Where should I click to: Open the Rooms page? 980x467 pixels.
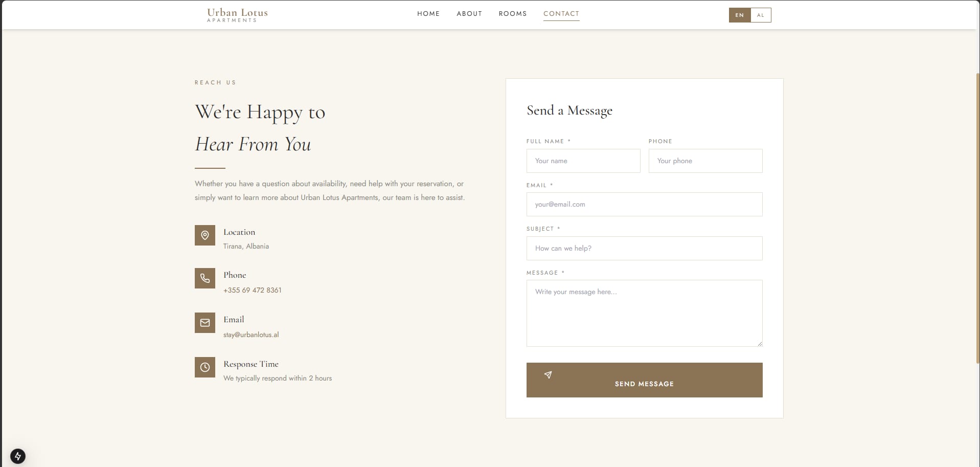click(513, 14)
